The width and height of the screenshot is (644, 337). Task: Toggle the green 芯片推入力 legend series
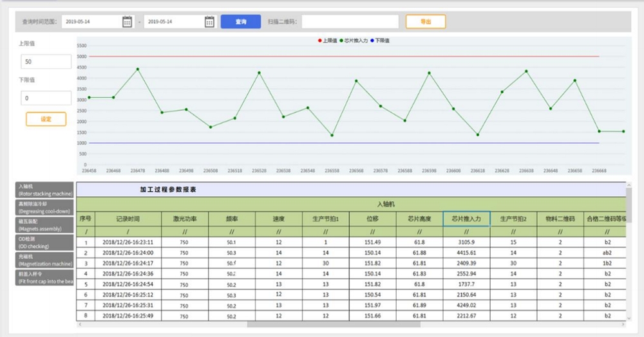(354, 41)
